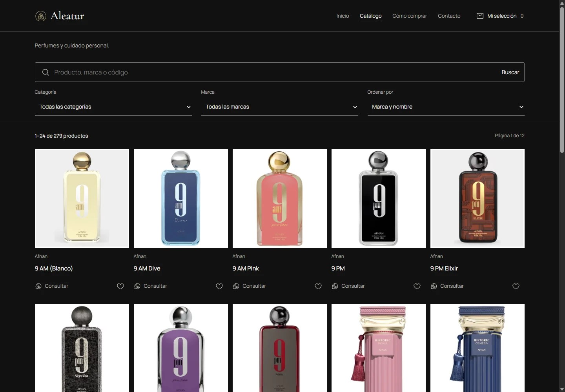The image size is (565, 392).
Task: Click the Aleatur logo emblem icon
Action: click(x=41, y=16)
